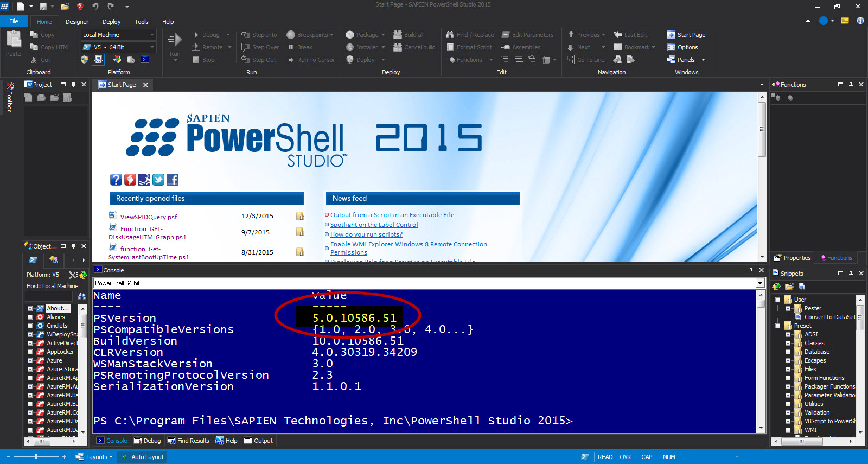Click the Find / Replace binoculars icon
The width and height of the screenshot is (868, 464).
pos(450,35)
